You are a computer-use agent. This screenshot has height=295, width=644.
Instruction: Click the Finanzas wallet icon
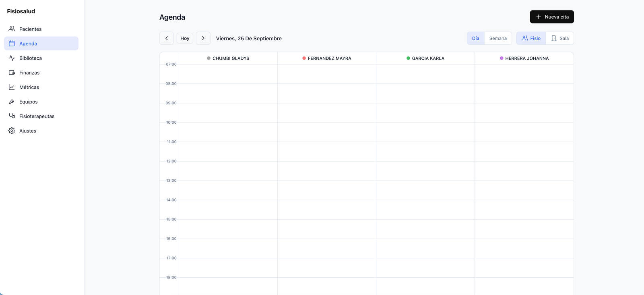(12, 73)
